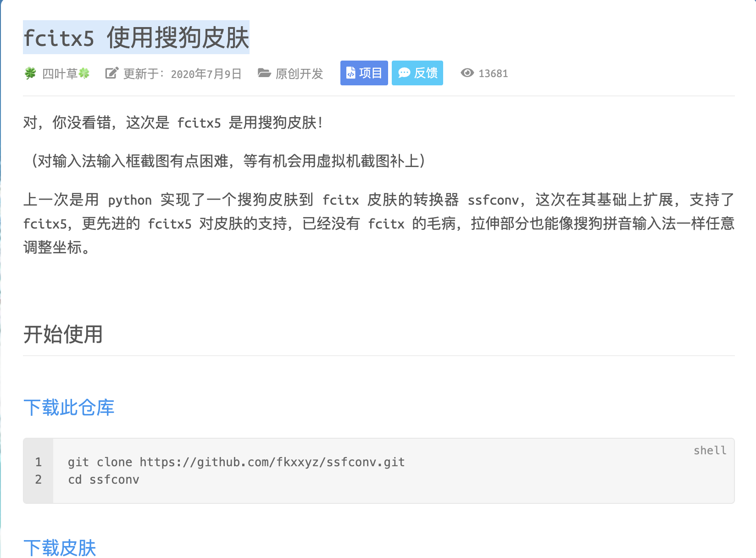Jump to the 下载皮肤 heading link
The image size is (756, 558).
(x=60, y=548)
